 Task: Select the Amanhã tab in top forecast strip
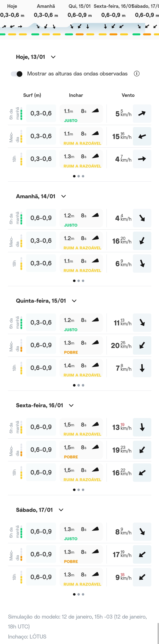tap(46, 6)
